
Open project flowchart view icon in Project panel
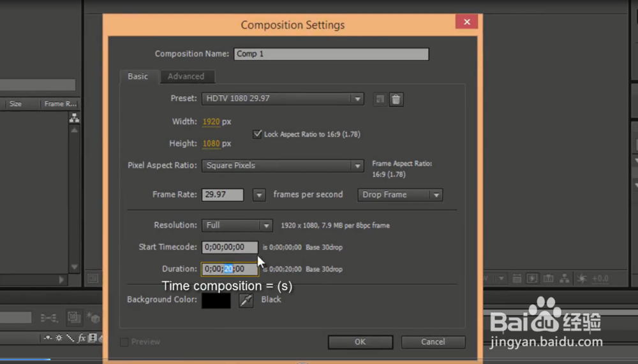click(x=74, y=118)
